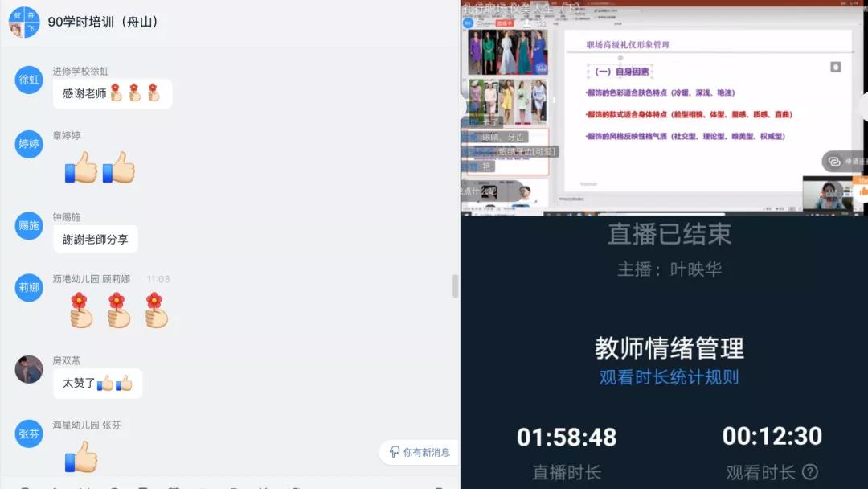The width and height of the screenshot is (868, 489).
Task: Click the chat panel scrollbar handle
Action: pos(456,286)
